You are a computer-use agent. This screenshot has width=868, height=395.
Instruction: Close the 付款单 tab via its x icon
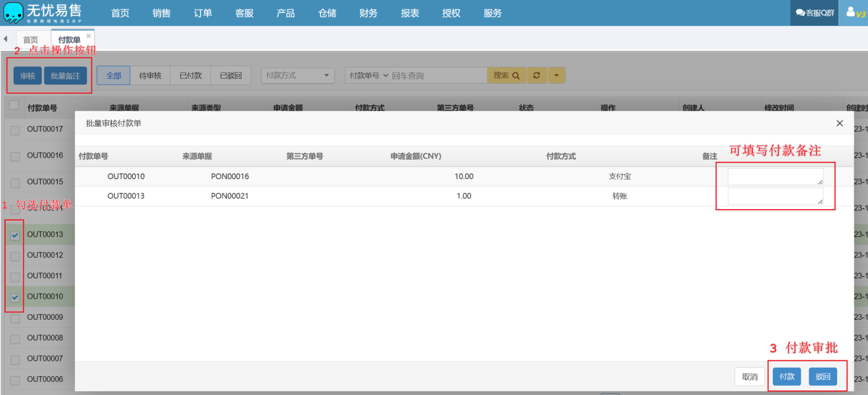pyautogui.click(x=88, y=35)
